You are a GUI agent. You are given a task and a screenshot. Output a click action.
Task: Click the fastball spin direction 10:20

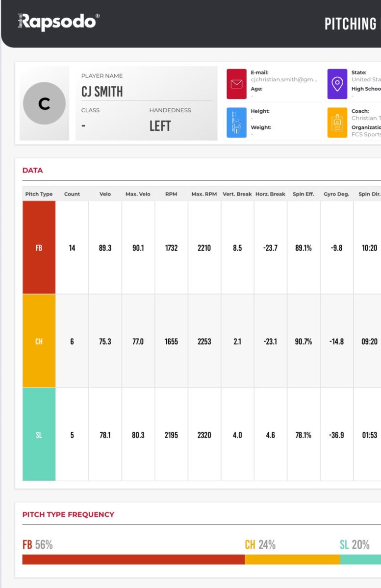point(369,248)
